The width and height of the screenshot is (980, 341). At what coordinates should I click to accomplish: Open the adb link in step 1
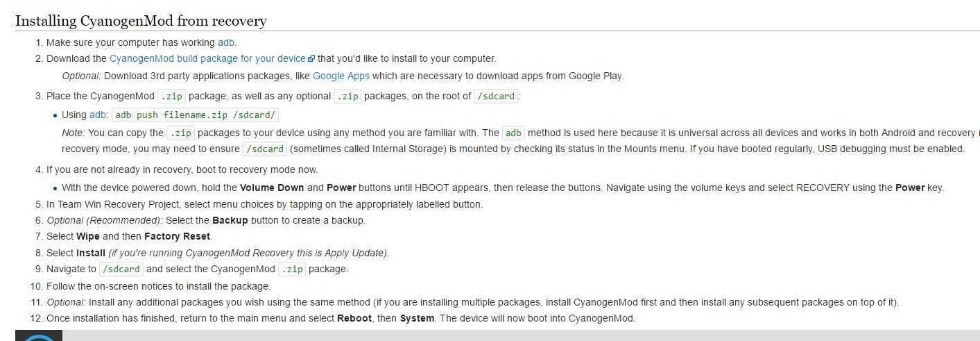[226, 42]
